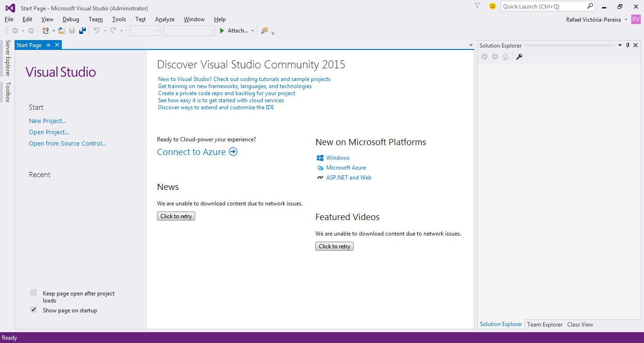The image size is (644, 343).
Task: Open the Attach button dropdown arrow
Action: [253, 31]
